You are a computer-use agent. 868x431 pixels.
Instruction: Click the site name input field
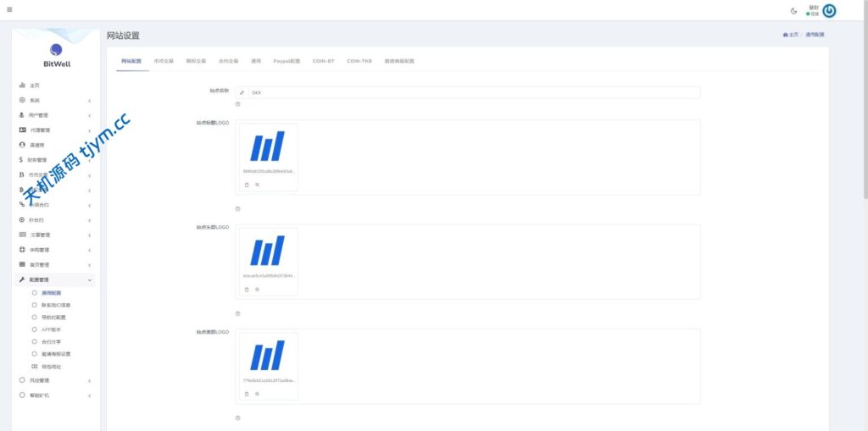tap(470, 92)
